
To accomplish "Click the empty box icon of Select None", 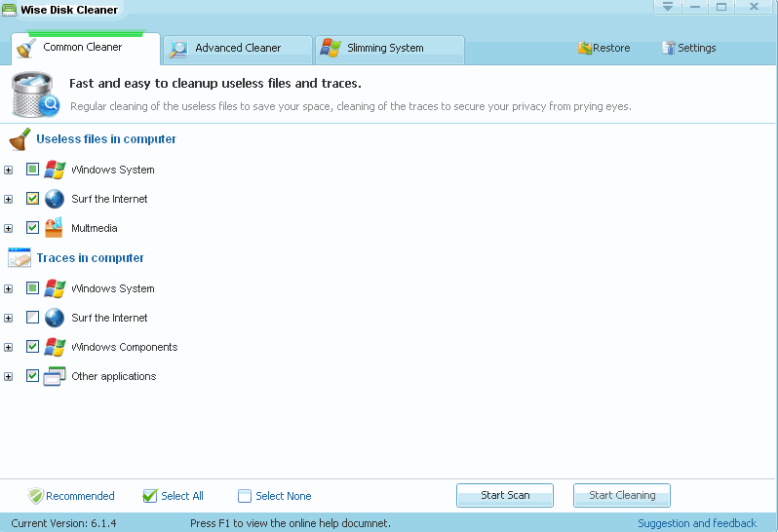I will (245, 496).
